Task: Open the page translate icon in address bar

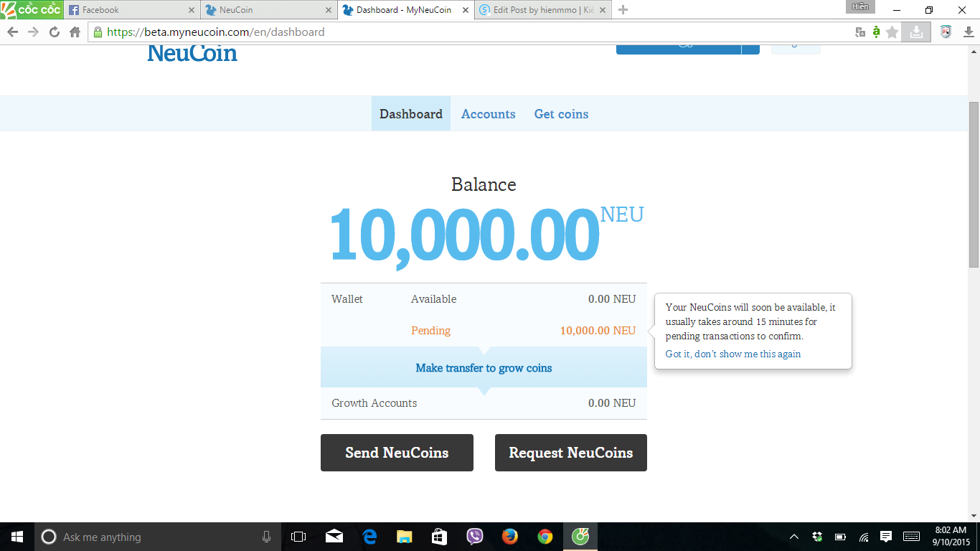Action: [860, 32]
